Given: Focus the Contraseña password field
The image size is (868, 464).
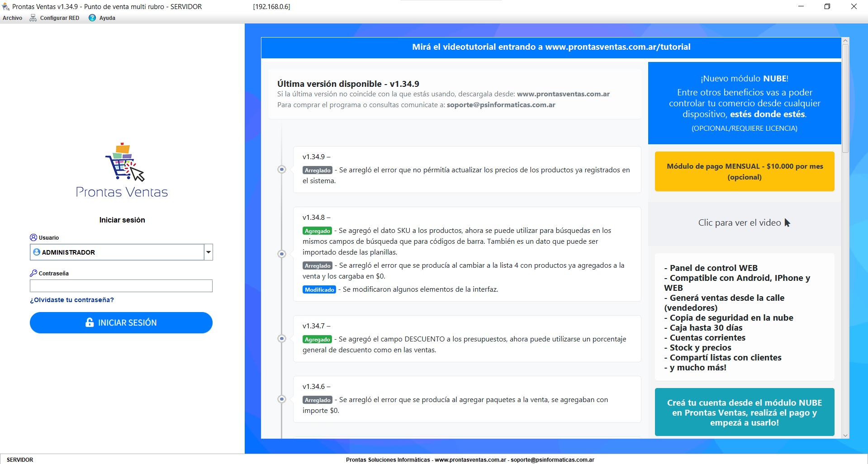Looking at the screenshot, I should click(121, 286).
